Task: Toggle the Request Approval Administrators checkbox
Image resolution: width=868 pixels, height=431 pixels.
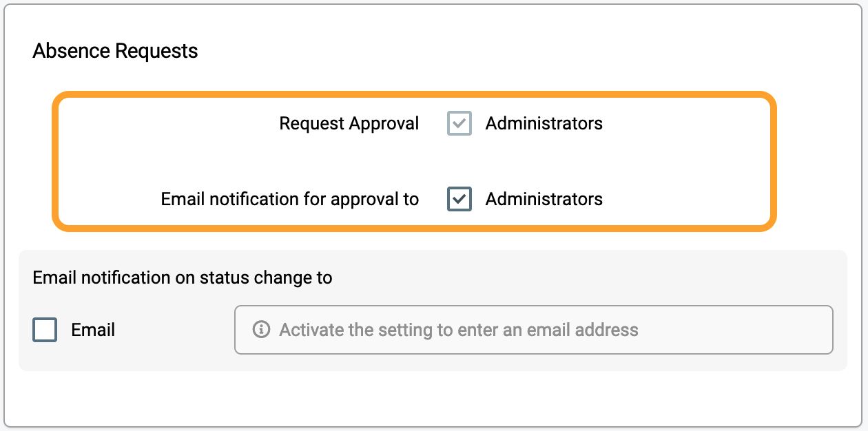Action: pyautogui.click(x=459, y=123)
